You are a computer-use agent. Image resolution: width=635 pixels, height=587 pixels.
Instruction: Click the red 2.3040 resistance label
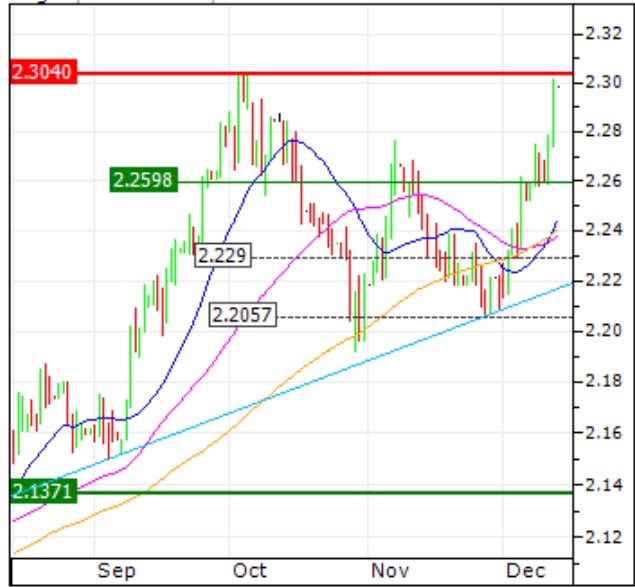43,72
